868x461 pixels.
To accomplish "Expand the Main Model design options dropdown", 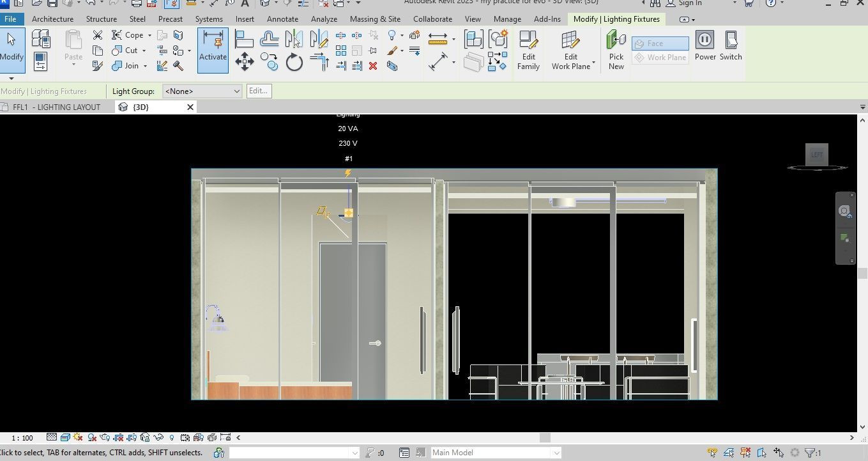I will (556, 453).
